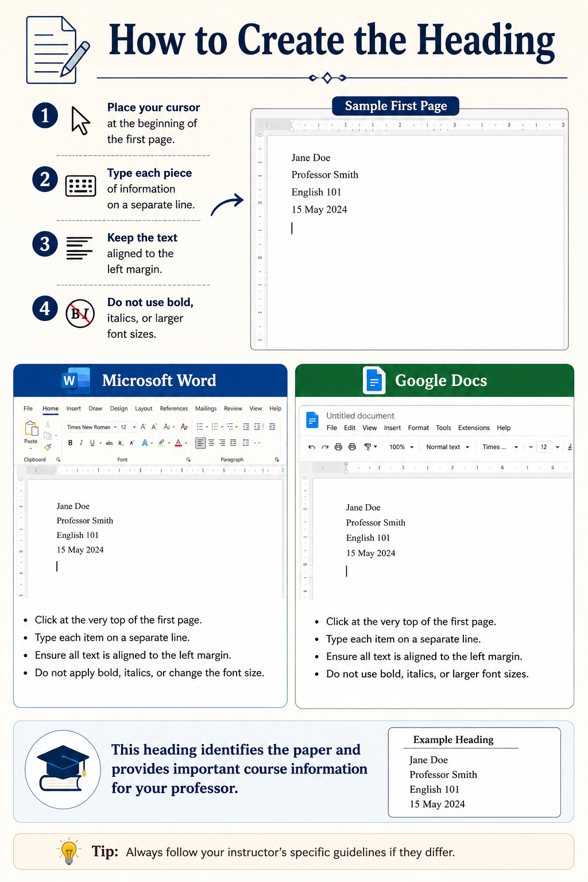Click the Redo arrow in Google Docs

(325, 447)
